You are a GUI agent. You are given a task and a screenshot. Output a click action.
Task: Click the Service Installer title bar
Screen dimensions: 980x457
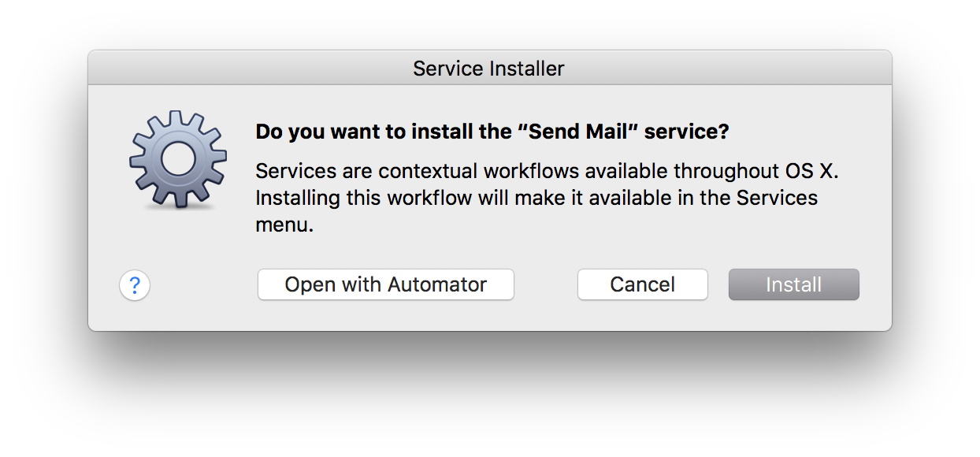490,68
